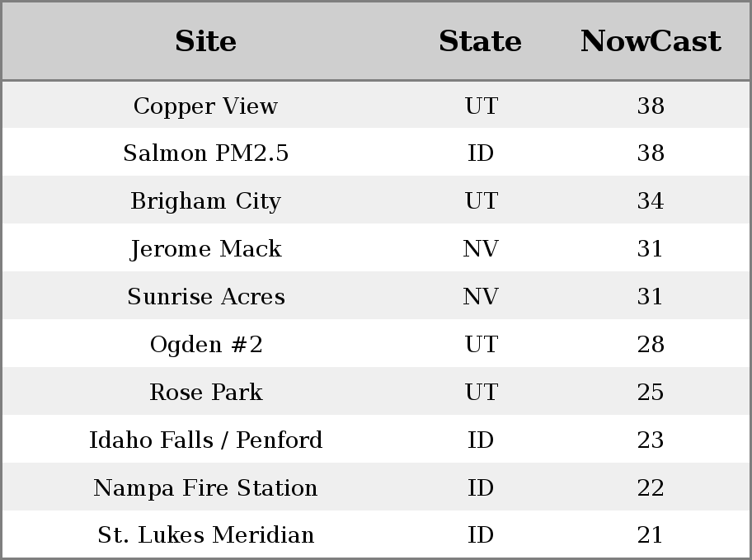The image size is (752, 560).
Task: Click the Nampa Fire Station cell
Action: click(x=206, y=488)
